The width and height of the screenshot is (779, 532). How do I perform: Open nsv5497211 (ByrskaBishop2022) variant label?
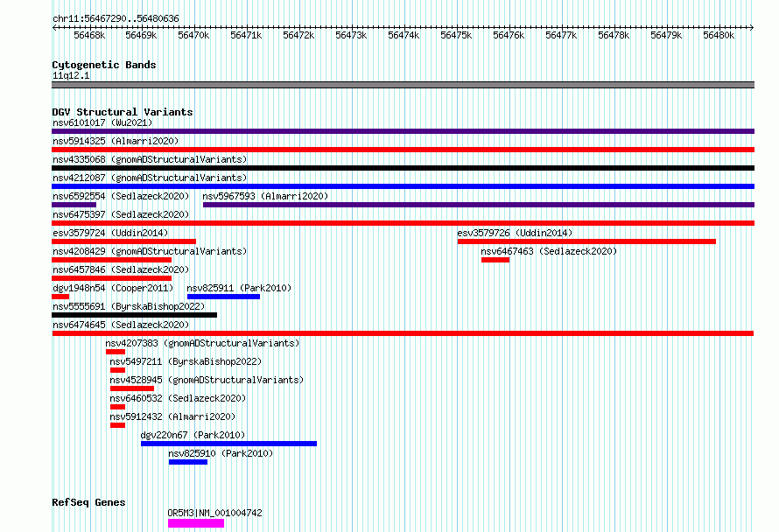coord(186,361)
